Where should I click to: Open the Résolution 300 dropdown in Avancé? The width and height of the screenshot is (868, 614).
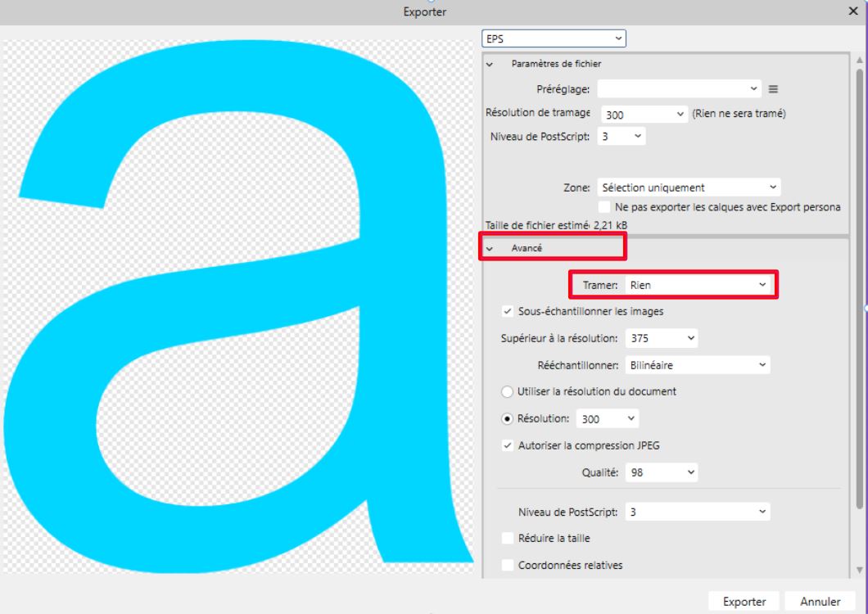608,419
